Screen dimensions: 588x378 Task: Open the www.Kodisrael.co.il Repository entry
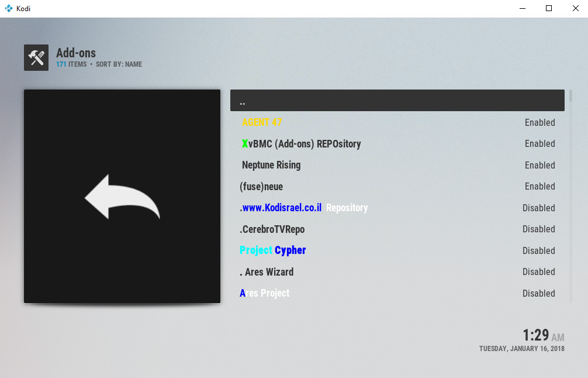(397, 208)
